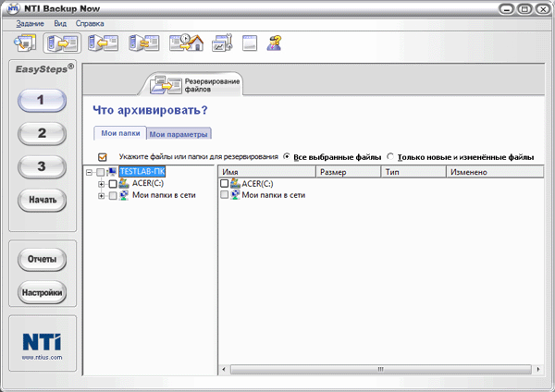Select the file backup toolbar icon
The height and width of the screenshot is (392, 555).
62,43
